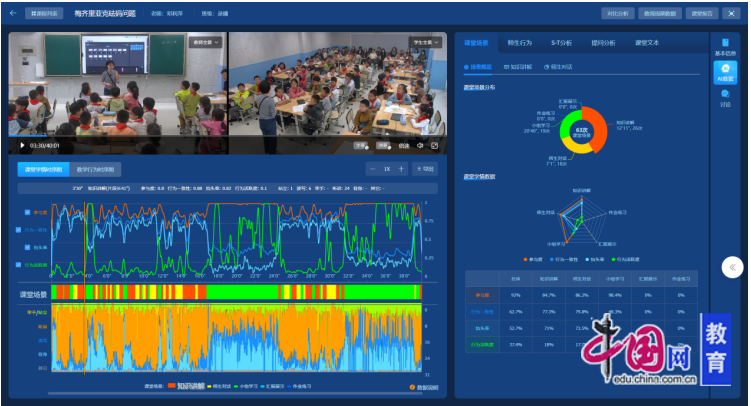
Task: Open the AI数据 sidebar panel
Action: point(725,71)
